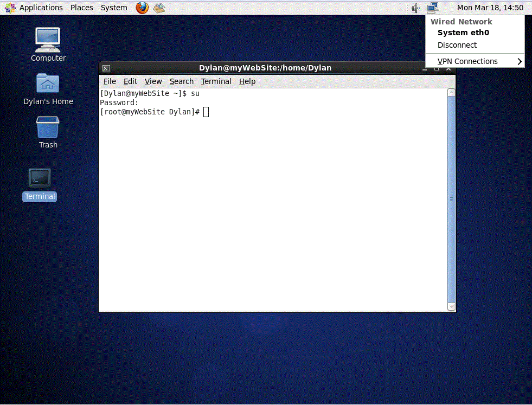
Task: Open the Applications menu in the top panel
Action: [41, 7]
